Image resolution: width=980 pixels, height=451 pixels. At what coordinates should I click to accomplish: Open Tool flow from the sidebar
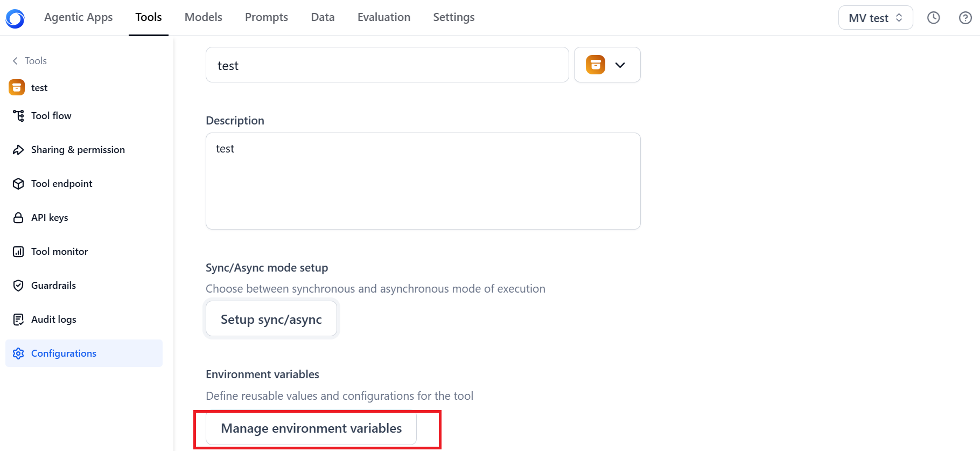coord(51,116)
